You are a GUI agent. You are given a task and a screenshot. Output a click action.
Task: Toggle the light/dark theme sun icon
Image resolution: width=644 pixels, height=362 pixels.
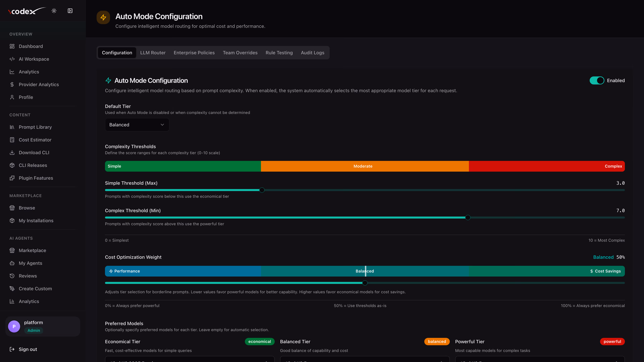coord(54,11)
